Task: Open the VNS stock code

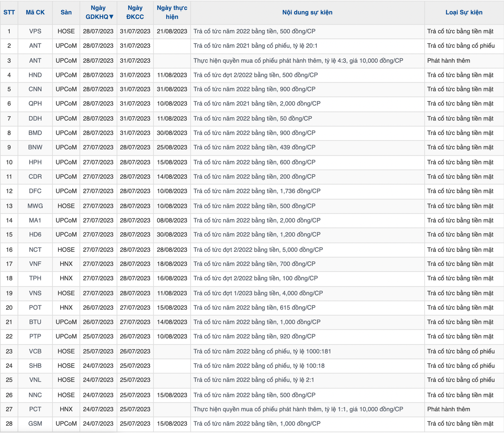Action: [35, 293]
